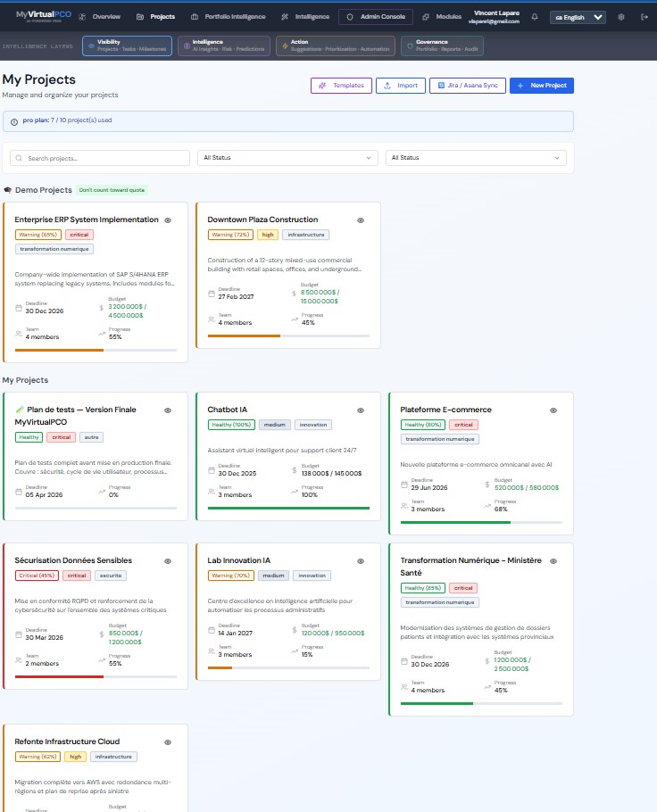Click the autre tag on Plan de tests
657x812 pixels.
pos(91,437)
